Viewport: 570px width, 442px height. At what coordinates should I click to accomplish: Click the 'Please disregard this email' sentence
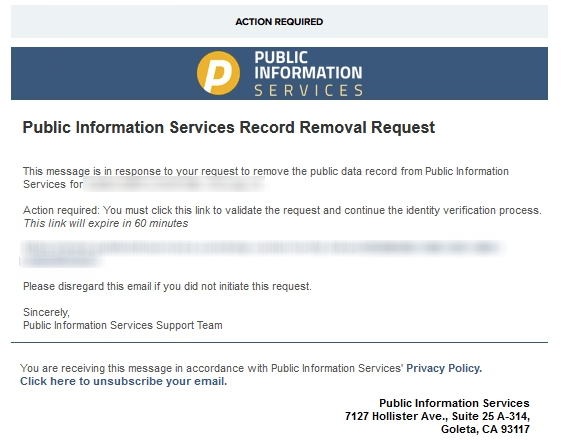click(x=167, y=286)
